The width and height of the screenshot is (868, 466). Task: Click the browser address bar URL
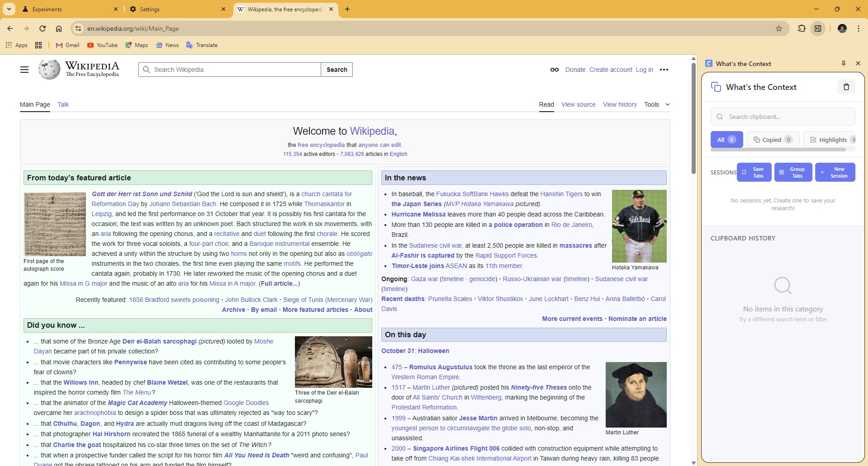pyautogui.click(x=133, y=28)
